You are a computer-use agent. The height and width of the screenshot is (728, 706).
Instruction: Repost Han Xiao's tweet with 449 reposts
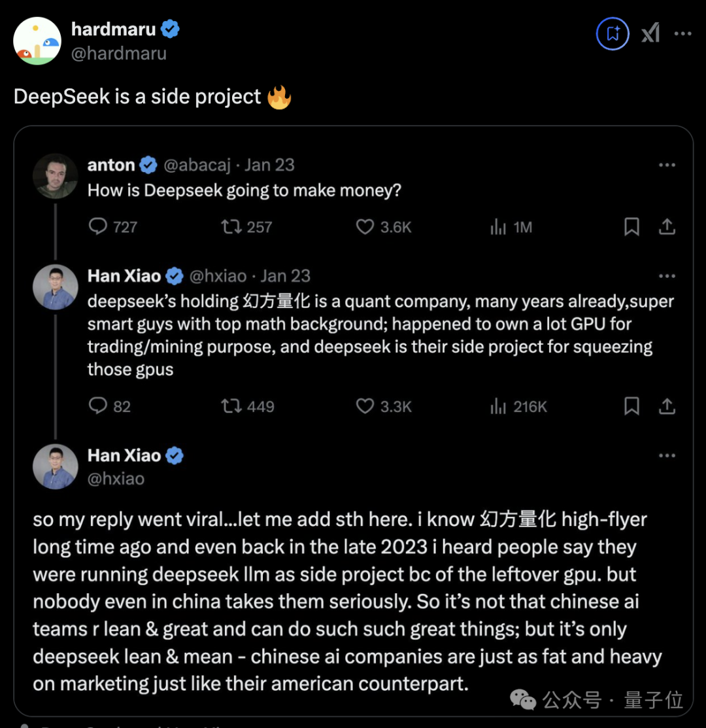pos(231,406)
